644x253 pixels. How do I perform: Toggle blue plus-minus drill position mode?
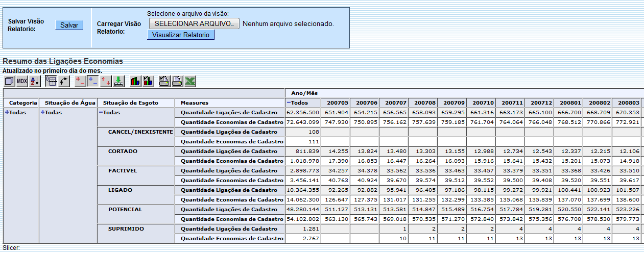(93, 81)
